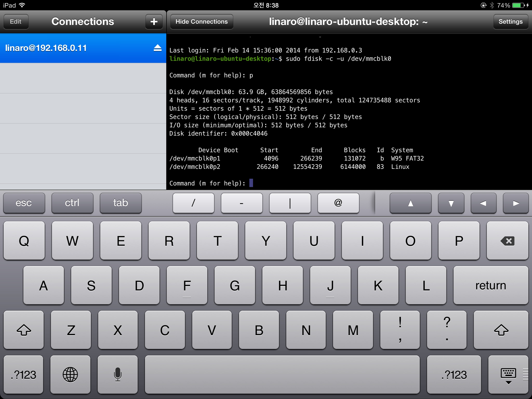This screenshot has height=399, width=532.
Task: Tap the plus icon to add connection
Action: 154,22
